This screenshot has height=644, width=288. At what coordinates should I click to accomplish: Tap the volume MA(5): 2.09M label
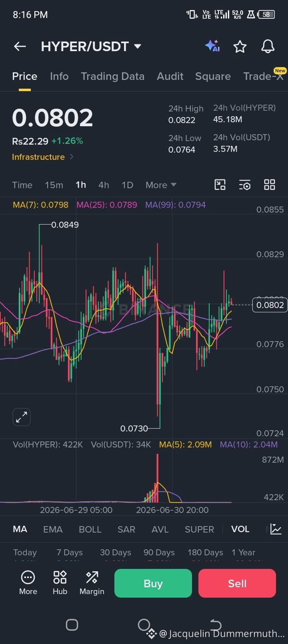pyautogui.click(x=185, y=444)
